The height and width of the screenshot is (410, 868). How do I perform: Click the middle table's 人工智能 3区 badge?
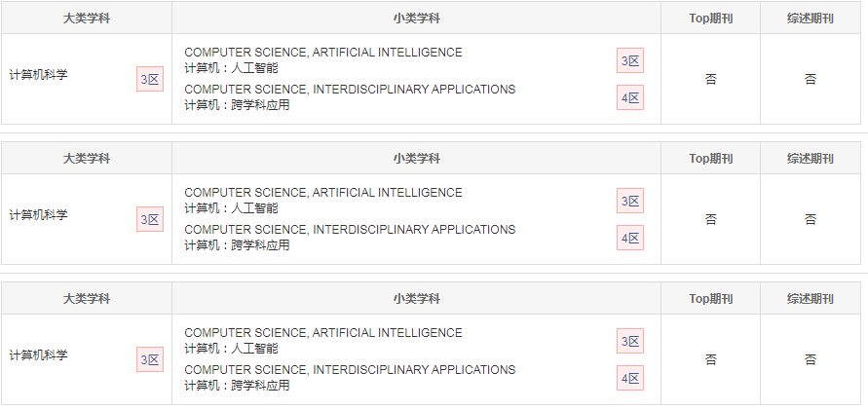[x=630, y=201]
